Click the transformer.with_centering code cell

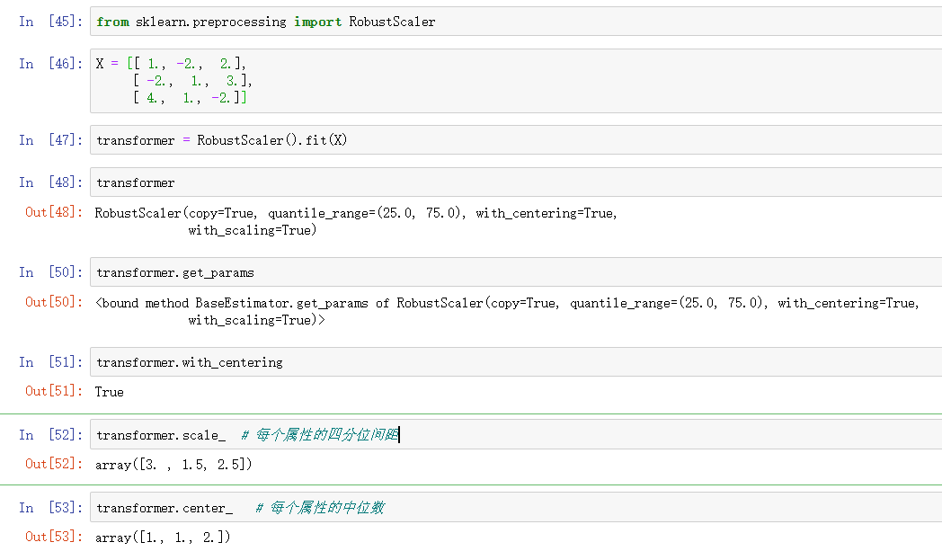pyautogui.click(x=516, y=361)
